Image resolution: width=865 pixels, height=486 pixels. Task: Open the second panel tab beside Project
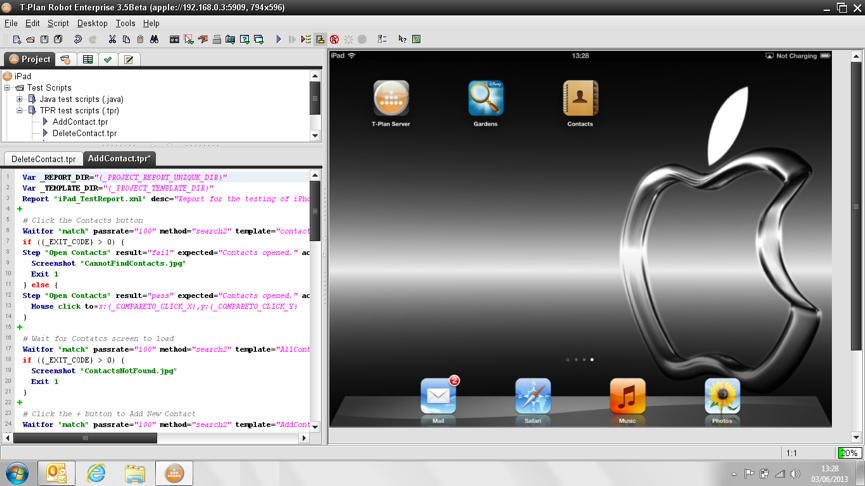(65, 59)
